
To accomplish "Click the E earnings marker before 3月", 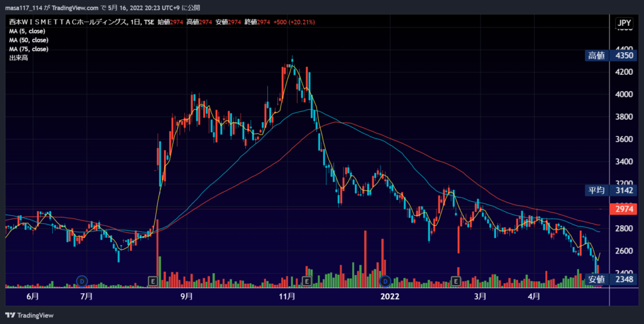I will [x=455, y=281].
